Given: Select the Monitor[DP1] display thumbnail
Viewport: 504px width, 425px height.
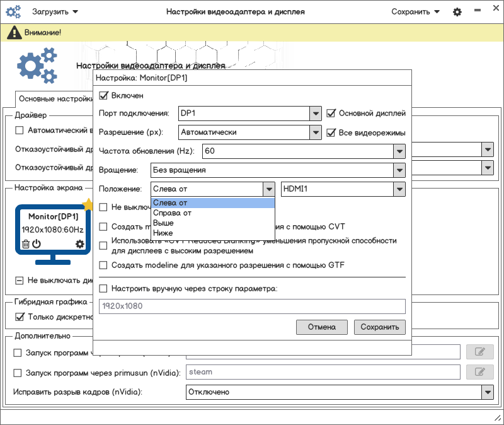Looking at the screenshot, I should pos(53,234).
